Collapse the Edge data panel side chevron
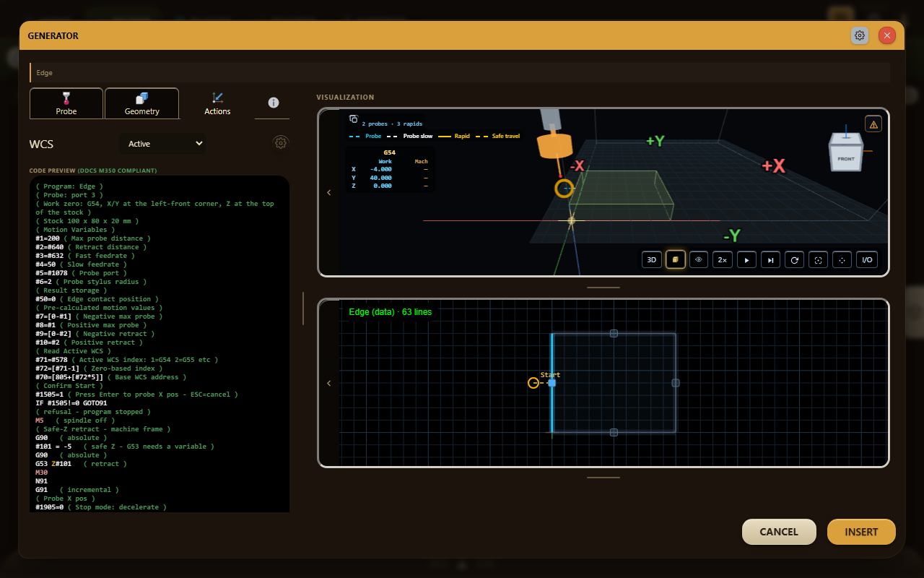Image resolution: width=924 pixels, height=578 pixels. [329, 383]
